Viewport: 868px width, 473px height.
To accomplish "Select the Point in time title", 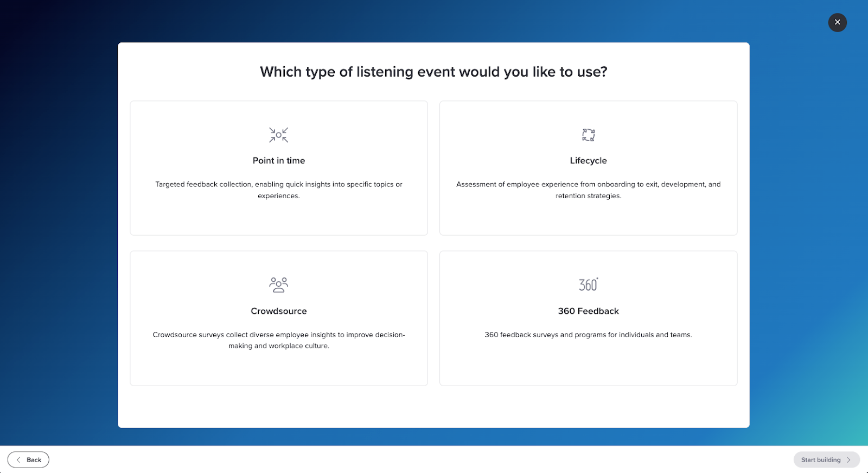I will pyautogui.click(x=279, y=161).
